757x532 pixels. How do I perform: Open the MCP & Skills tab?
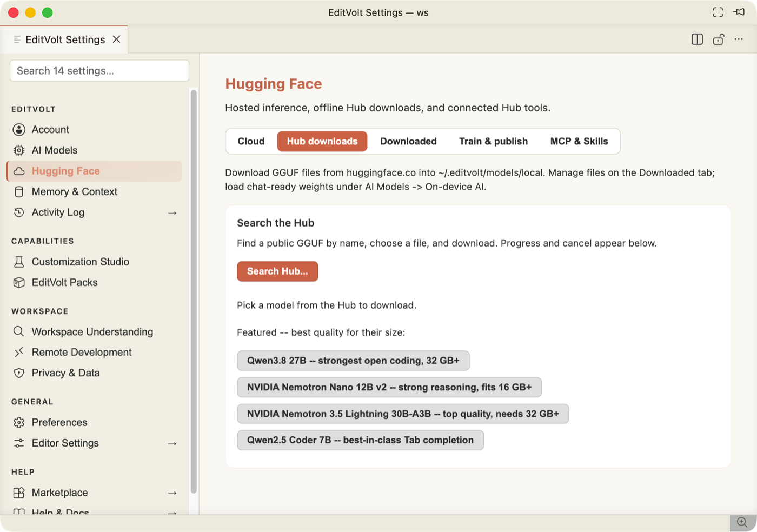tap(579, 142)
